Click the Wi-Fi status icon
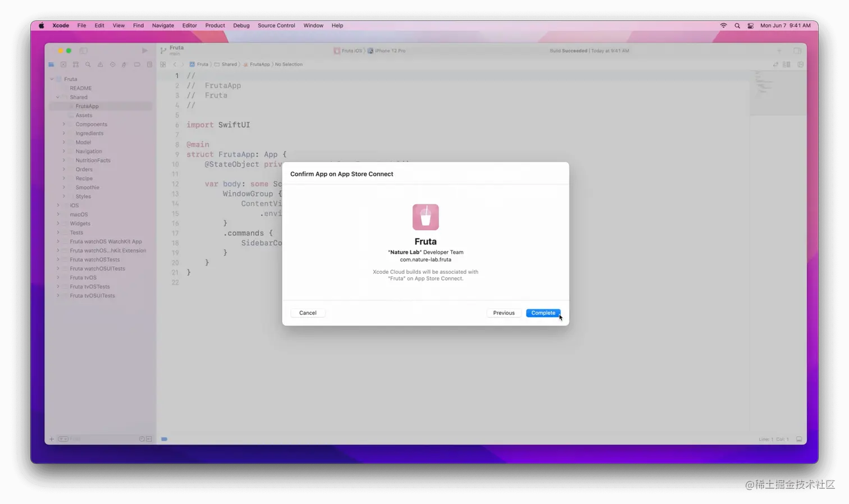This screenshot has width=849, height=504. [723, 25]
